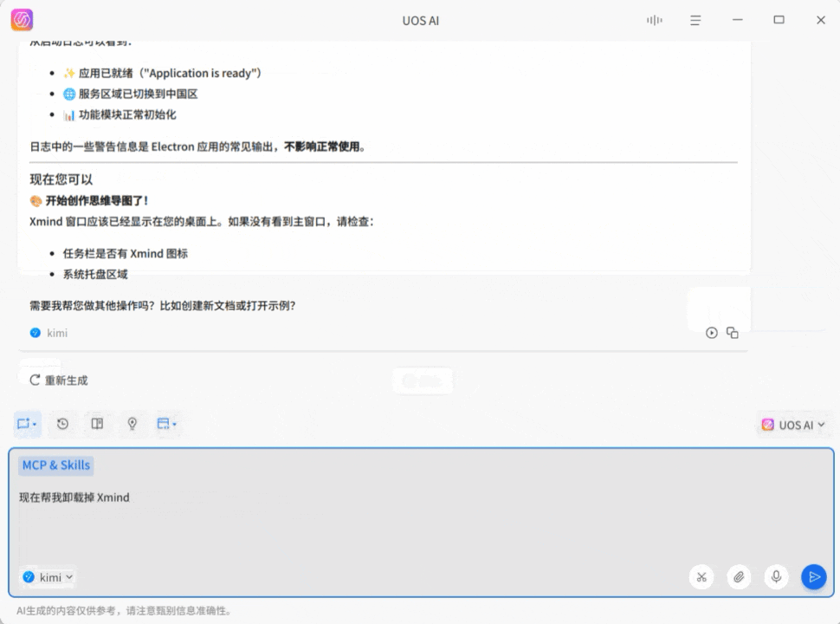This screenshot has width=840, height=624.
Task: Close the UOS AI window
Action: click(x=821, y=20)
